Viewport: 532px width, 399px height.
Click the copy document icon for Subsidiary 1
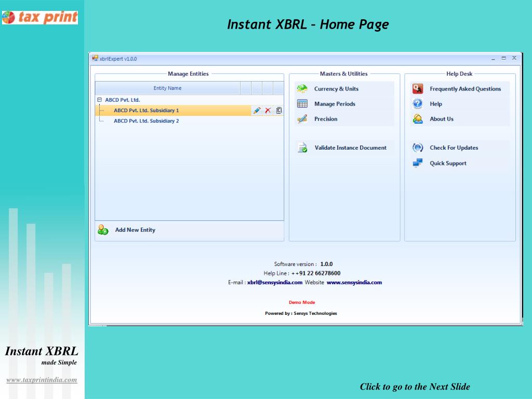279,110
